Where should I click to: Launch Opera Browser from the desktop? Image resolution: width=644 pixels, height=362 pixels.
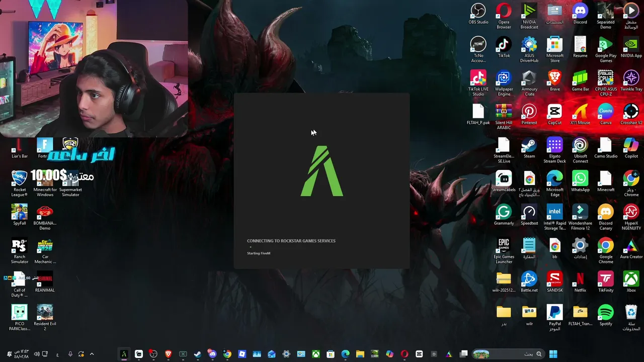504,16
